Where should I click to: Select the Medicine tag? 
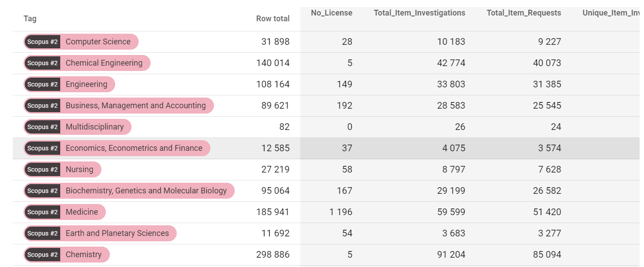65,212
